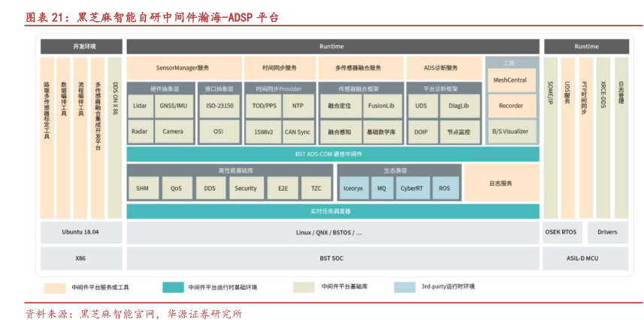This screenshot has width=644, height=320.
Task: Select the GNSS/IMU block
Action: tap(173, 106)
